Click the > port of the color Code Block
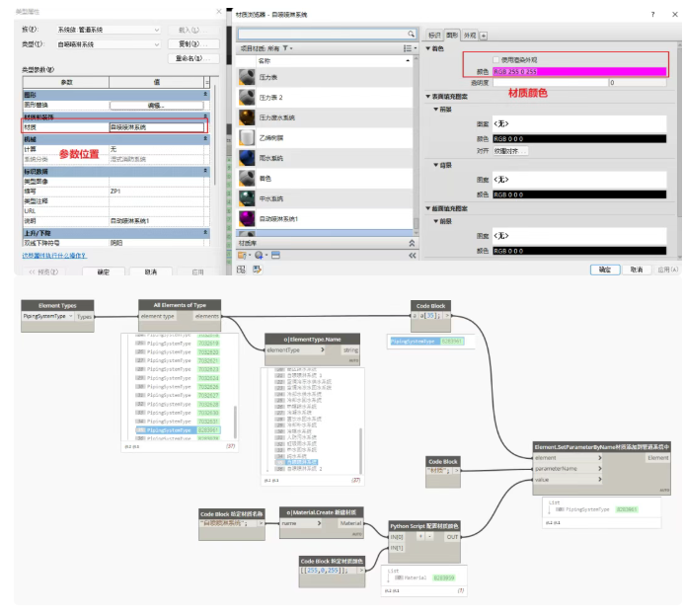 [x=361, y=571]
